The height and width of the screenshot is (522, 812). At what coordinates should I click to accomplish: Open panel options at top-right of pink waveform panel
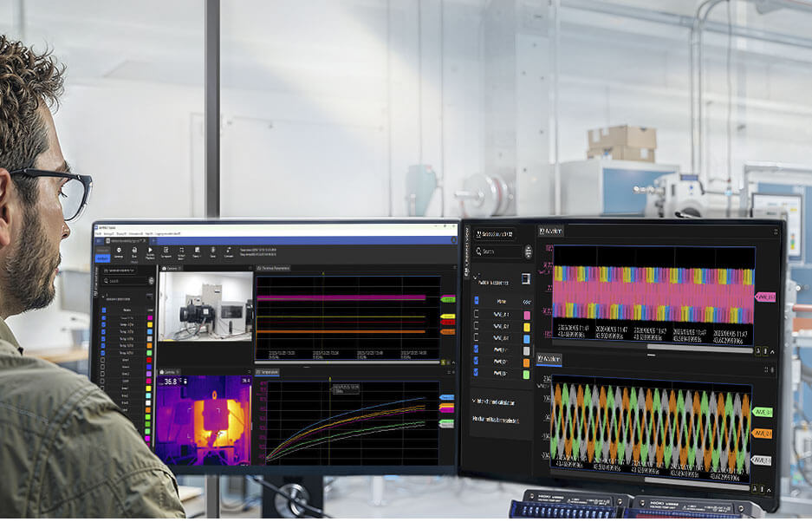click(x=776, y=232)
